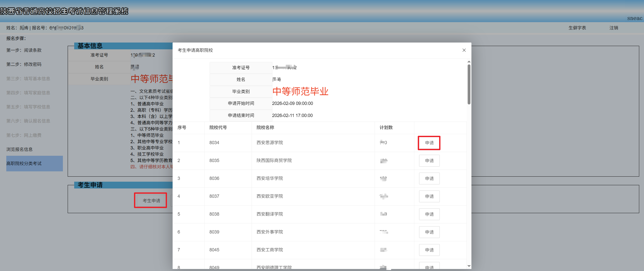644x271 pixels.
Task: Click 申请 for 西安外事学院
Action: (x=429, y=232)
